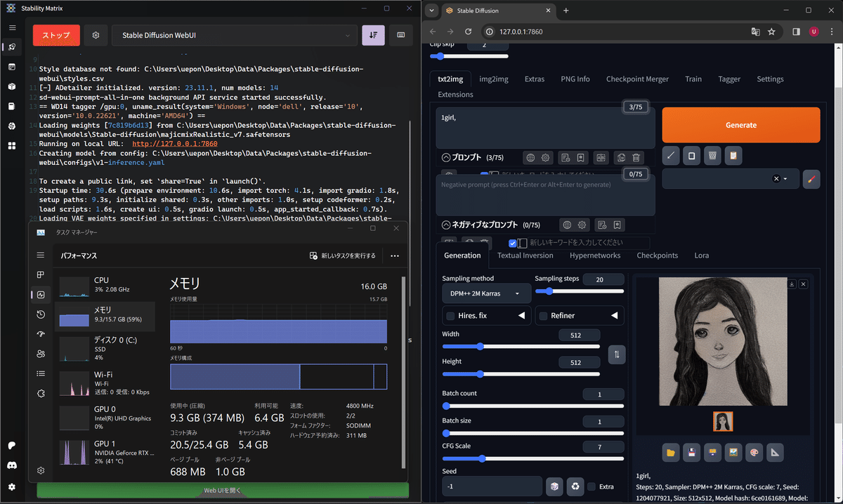Viewport: 843px width, 504px height.
Task: Click globe language icon in プロンプト toolbar
Action: [x=531, y=158]
